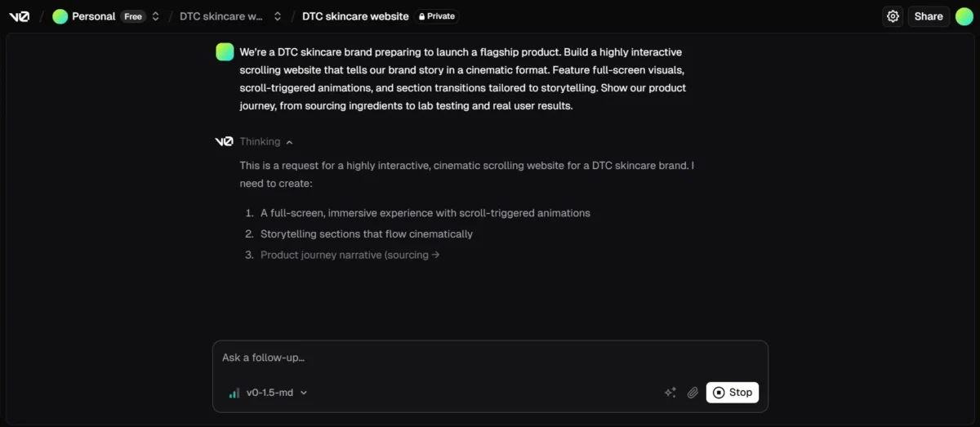Click the v0 logo beside Thinking
Viewport: 980px width, 427px height.
click(x=224, y=142)
